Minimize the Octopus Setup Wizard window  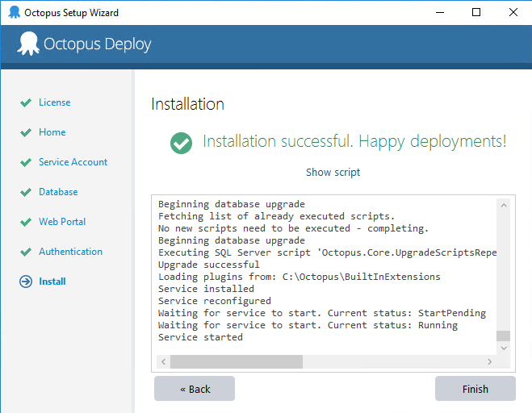click(x=440, y=13)
